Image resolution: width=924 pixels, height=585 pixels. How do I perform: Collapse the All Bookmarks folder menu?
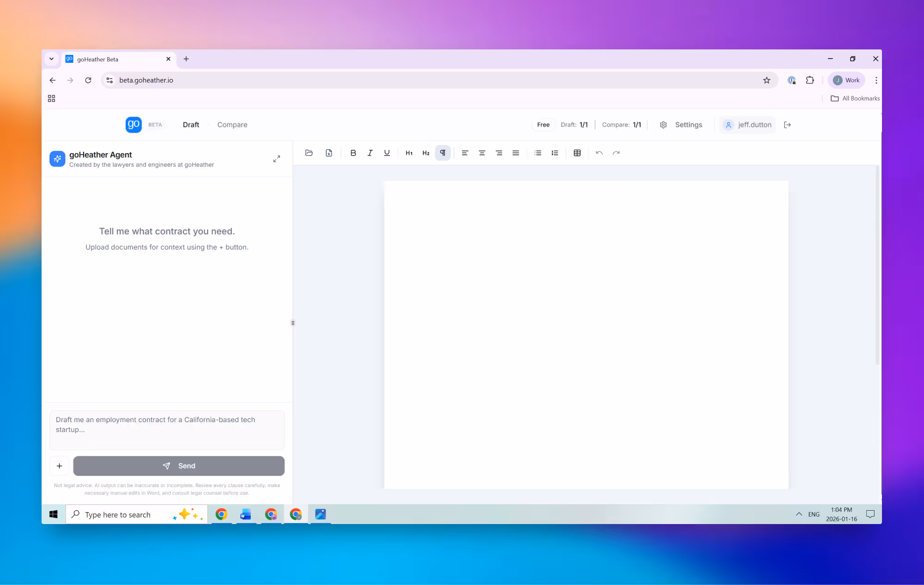(x=854, y=98)
